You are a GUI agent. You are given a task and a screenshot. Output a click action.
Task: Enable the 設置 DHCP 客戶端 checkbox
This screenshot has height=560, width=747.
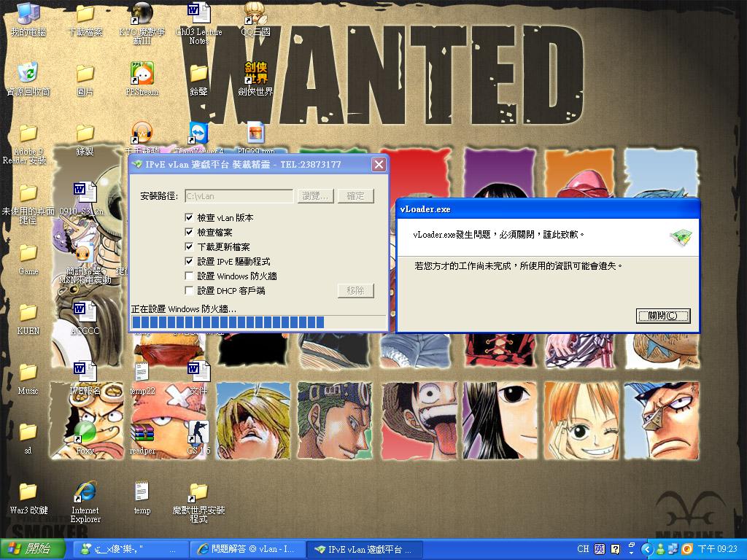click(x=189, y=290)
